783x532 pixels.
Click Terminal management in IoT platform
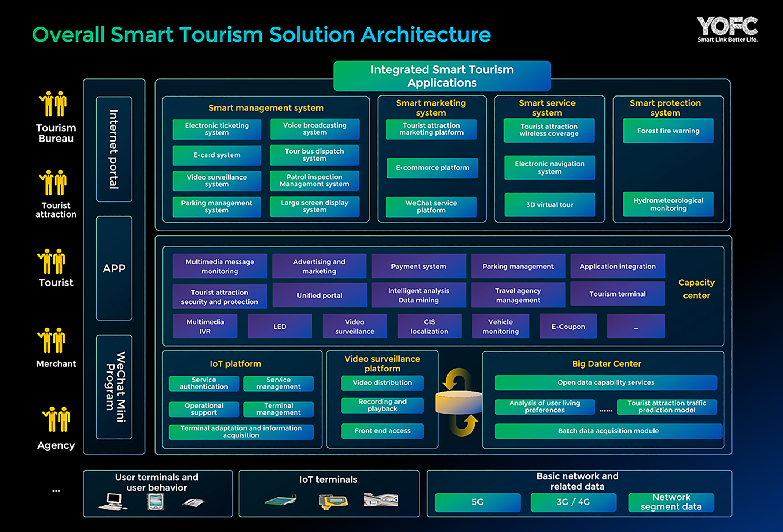coord(278,409)
